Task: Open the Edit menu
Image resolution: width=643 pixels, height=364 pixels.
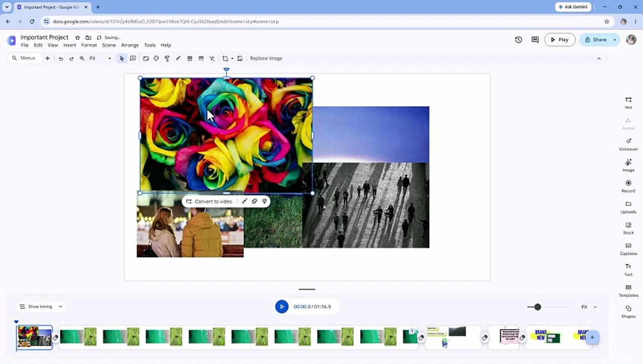Action: point(38,45)
